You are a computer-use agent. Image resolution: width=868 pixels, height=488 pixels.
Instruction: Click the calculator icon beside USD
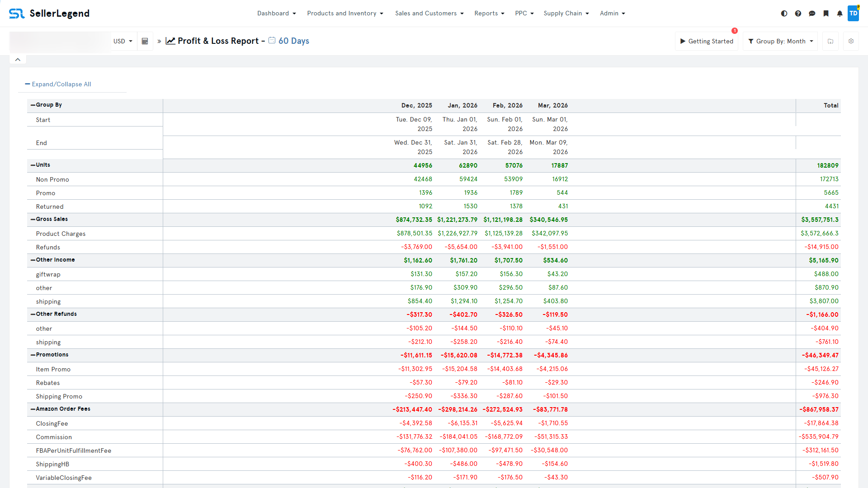pyautogui.click(x=145, y=41)
